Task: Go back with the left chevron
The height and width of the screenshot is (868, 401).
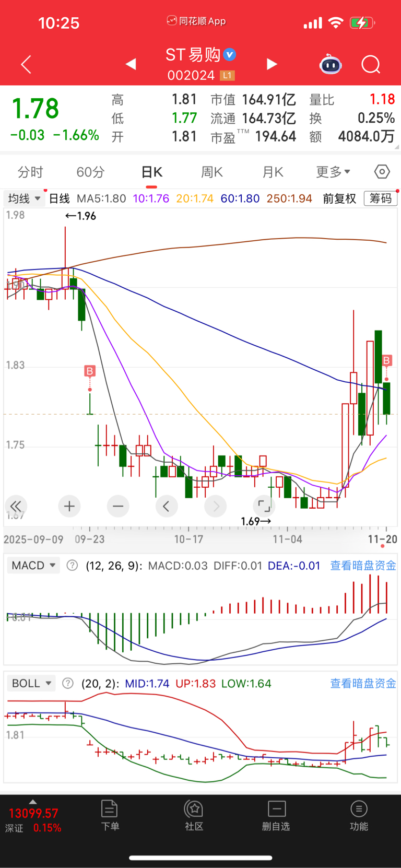Action: pos(26,64)
